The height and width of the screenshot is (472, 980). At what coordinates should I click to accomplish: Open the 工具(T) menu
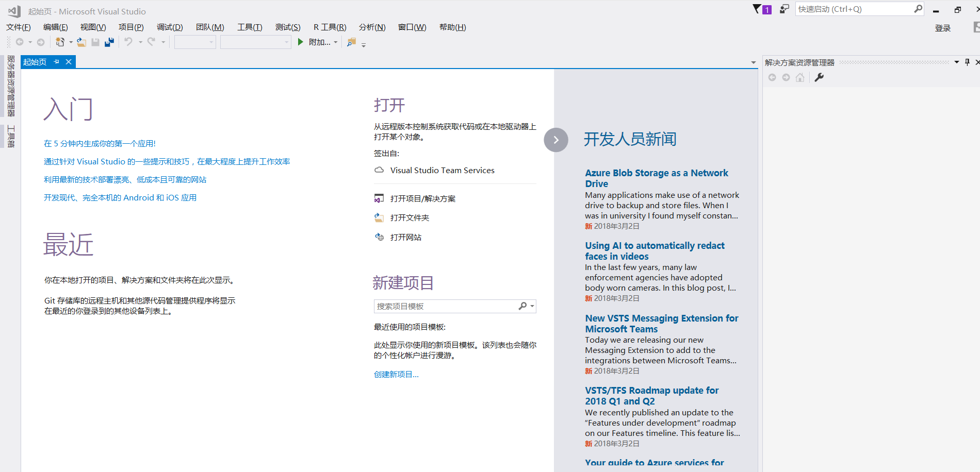250,27
